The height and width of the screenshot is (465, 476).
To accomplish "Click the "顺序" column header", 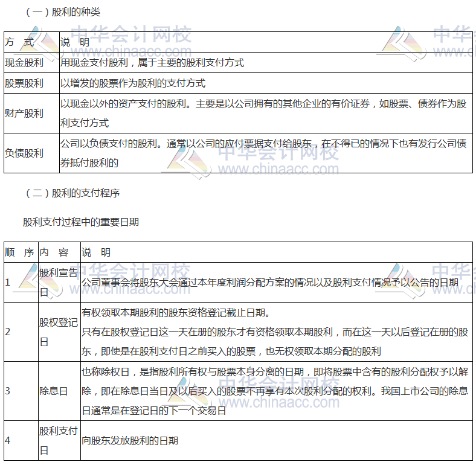I will click(x=19, y=252).
